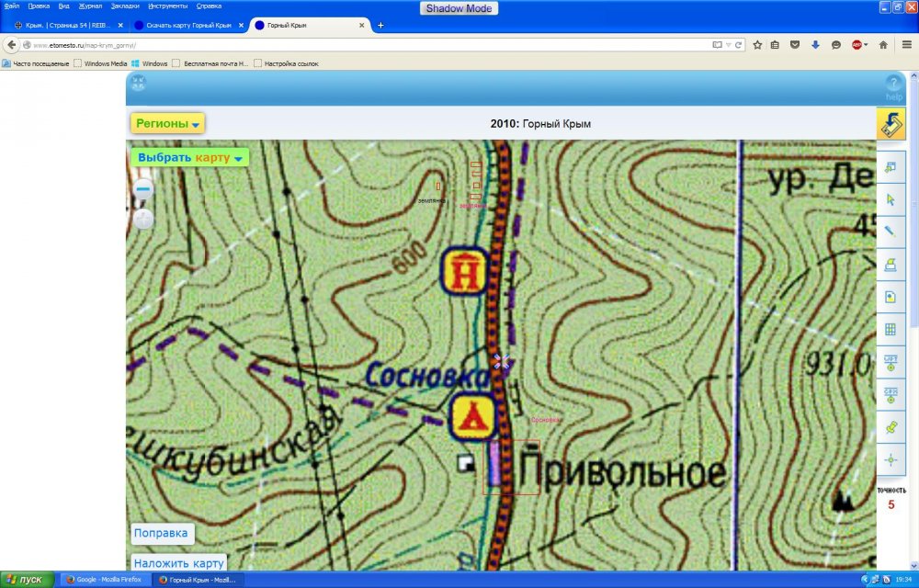Click the green pushpin tool in sidebar
The image size is (919, 588).
(890, 427)
